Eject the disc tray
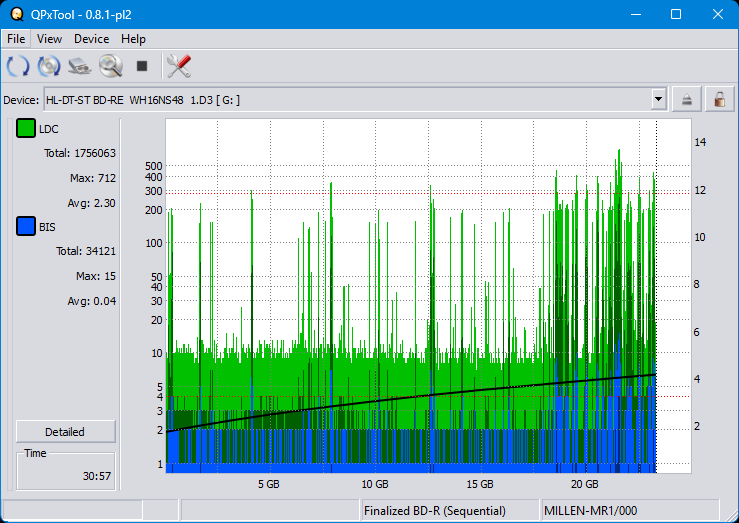Screen dimensions: 739x523 point(687,99)
